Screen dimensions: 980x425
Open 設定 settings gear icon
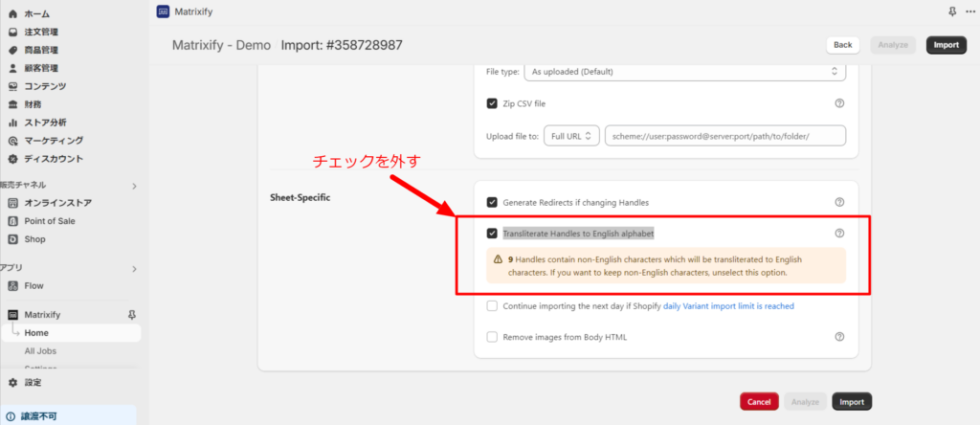[12, 383]
